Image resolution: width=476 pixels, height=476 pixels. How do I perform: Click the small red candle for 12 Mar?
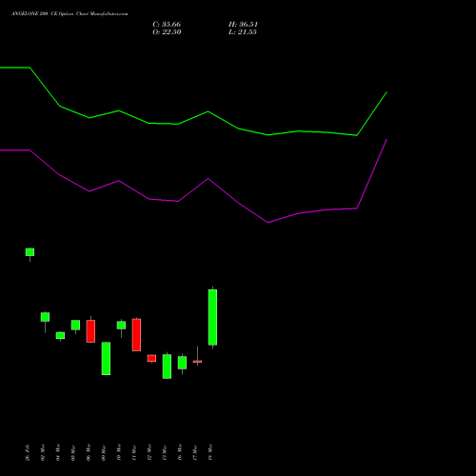tap(151, 358)
